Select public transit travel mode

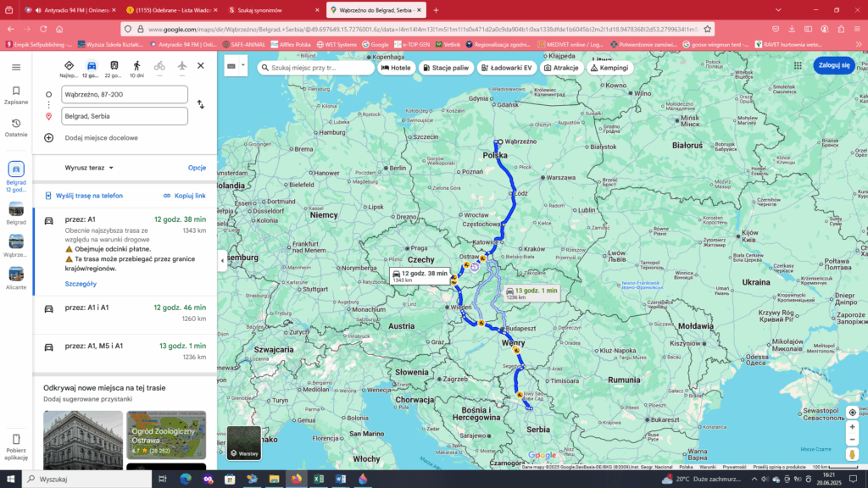[114, 69]
